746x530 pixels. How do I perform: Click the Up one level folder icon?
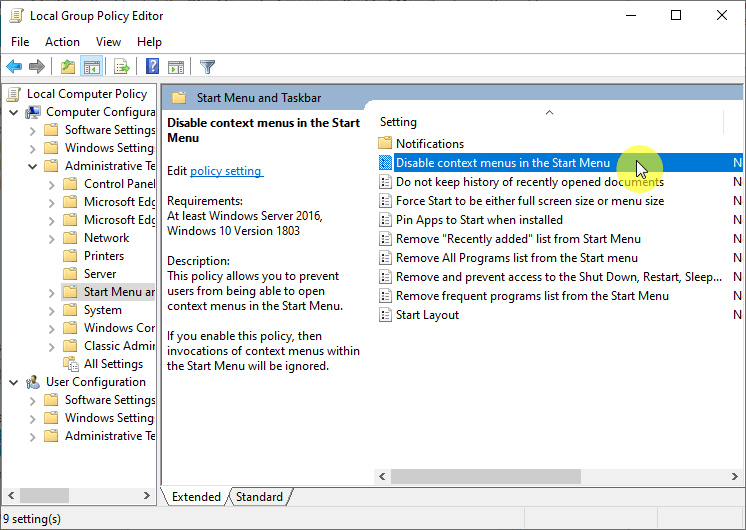[67, 67]
